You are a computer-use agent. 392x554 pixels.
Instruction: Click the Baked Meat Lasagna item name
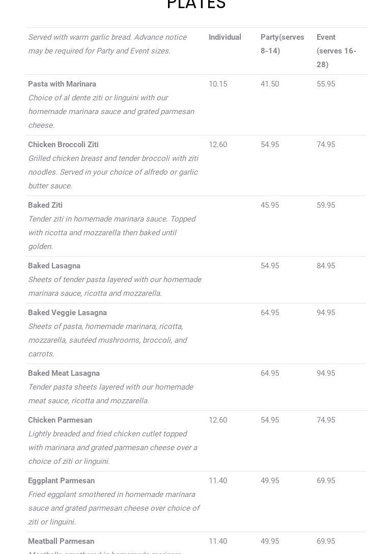[x=64, y=373]
